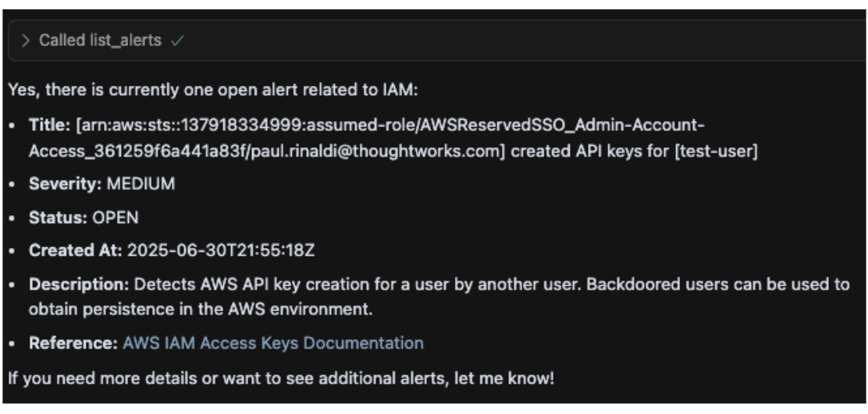Click the bold Reference label
The image size is (868, 414).
(73, 343)
